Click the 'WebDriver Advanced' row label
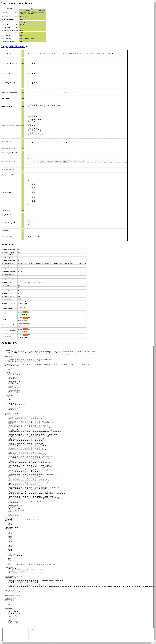156x644 pixels. tap(7, 19)
